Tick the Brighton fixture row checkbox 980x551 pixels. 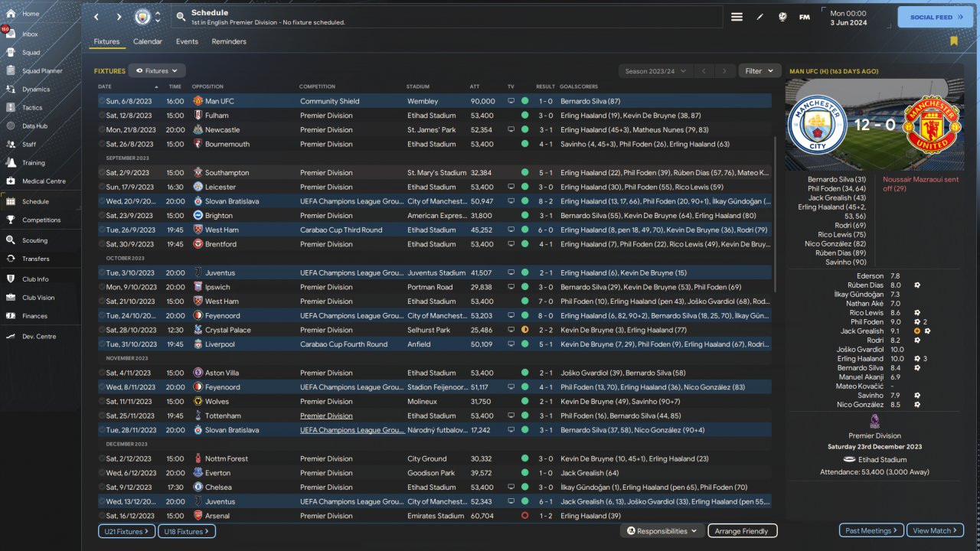click(x=101, y=216)
